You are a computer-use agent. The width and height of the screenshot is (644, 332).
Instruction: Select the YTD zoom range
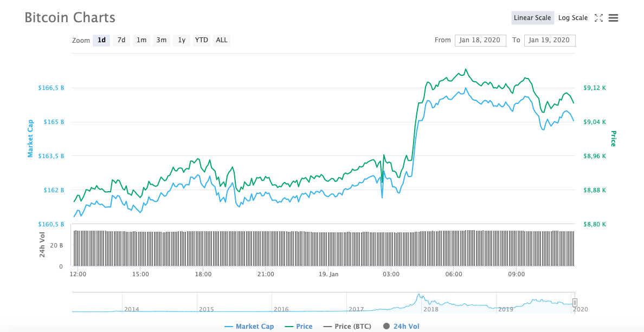coord(201,40)
